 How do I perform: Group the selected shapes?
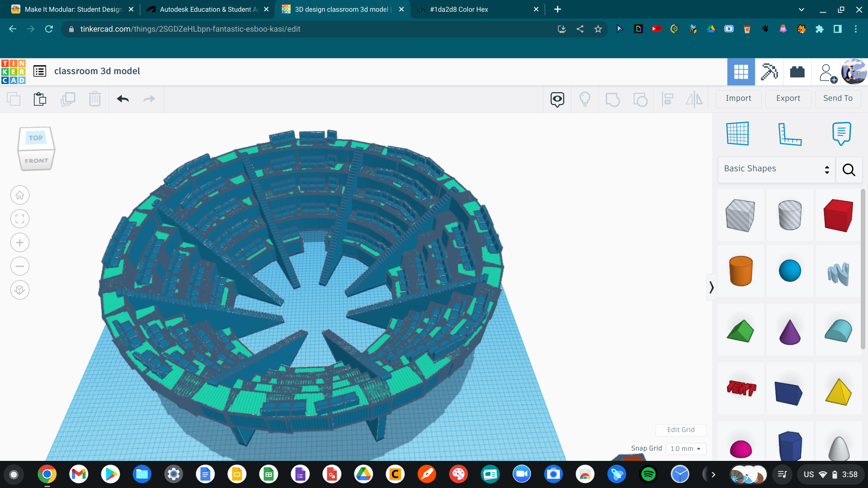[x=613, y=99]
